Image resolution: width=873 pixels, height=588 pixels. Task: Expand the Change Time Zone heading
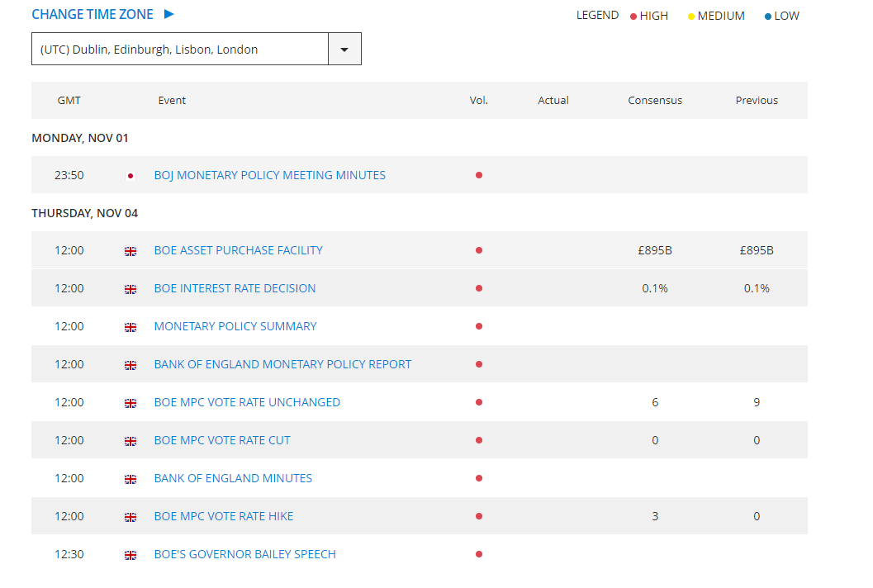pyautogui.click(x=93, y=14)
